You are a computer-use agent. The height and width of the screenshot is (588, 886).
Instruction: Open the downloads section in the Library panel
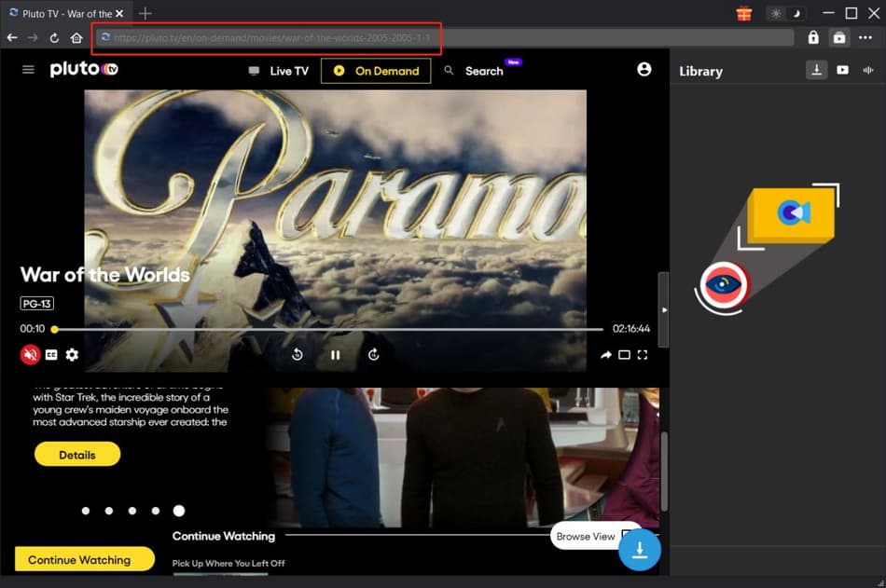[x=817, y=70]
